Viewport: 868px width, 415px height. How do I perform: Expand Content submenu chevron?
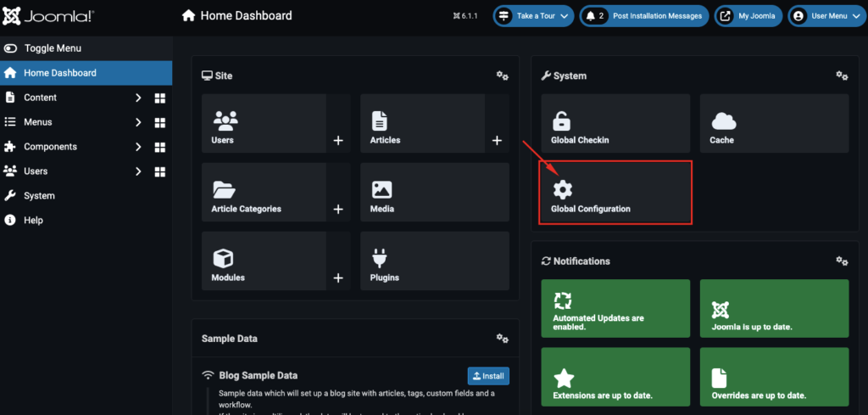(x=138, y=98)
